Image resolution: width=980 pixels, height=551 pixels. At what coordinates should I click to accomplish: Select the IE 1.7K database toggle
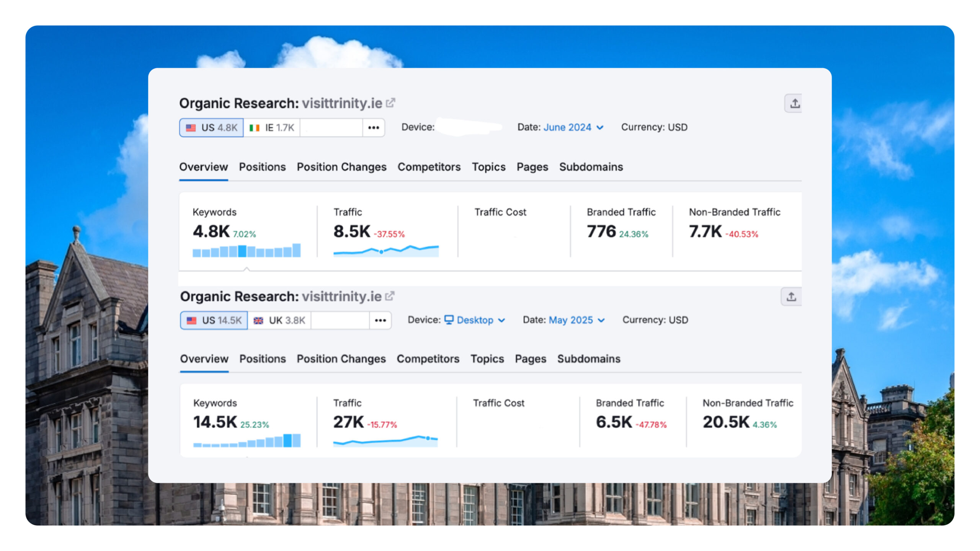click(271, 128)
